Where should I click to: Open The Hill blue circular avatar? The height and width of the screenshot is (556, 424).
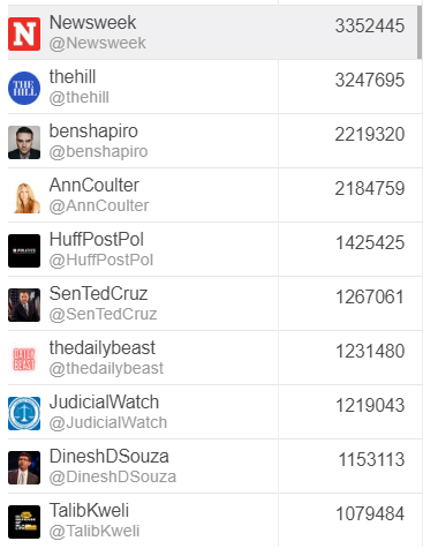tap(24, 88)
